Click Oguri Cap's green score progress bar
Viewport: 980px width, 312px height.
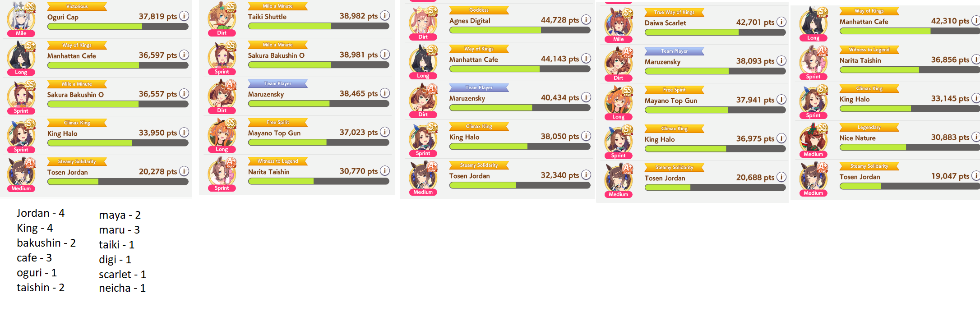[118, 27]
